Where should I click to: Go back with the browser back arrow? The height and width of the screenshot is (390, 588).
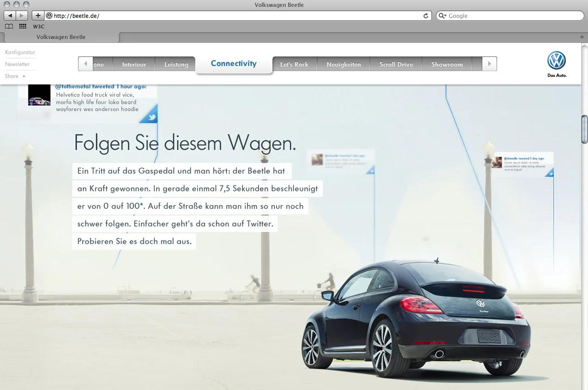[10, 16]
